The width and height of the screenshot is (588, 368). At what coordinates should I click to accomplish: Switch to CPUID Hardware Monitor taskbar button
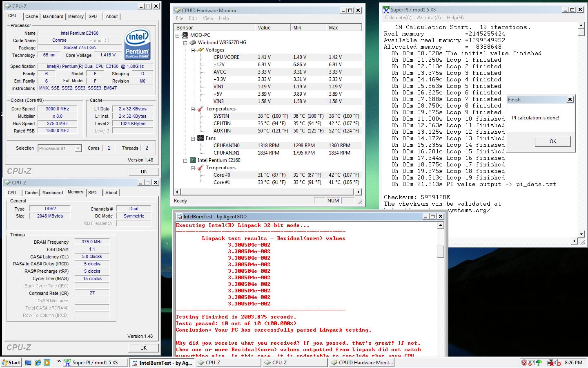click(x=363, y=363)
